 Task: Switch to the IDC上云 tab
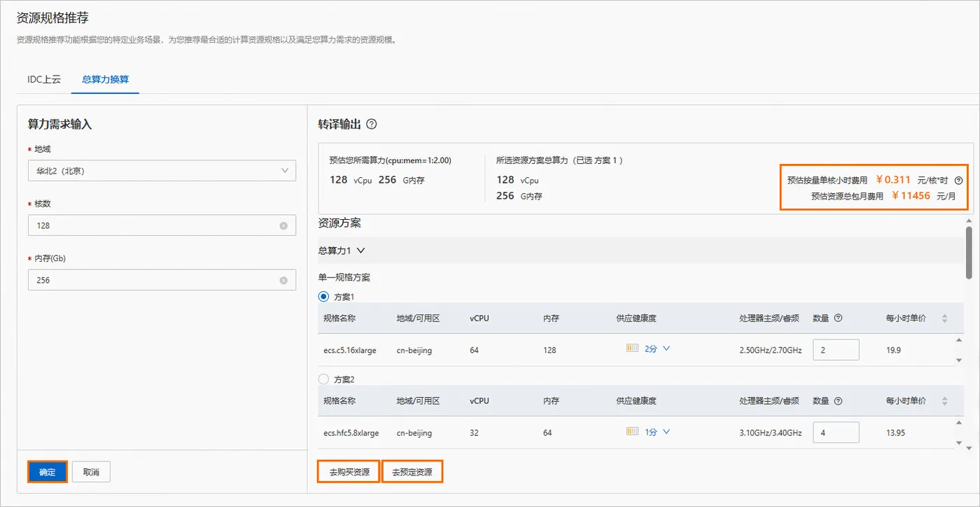pyautogui.click(x=44, y=79)
